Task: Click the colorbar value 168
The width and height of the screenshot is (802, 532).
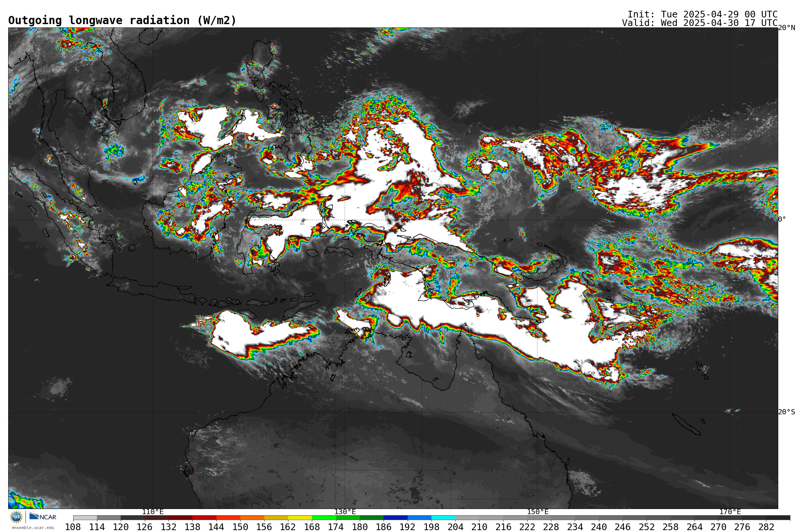Action: [312, 527]
